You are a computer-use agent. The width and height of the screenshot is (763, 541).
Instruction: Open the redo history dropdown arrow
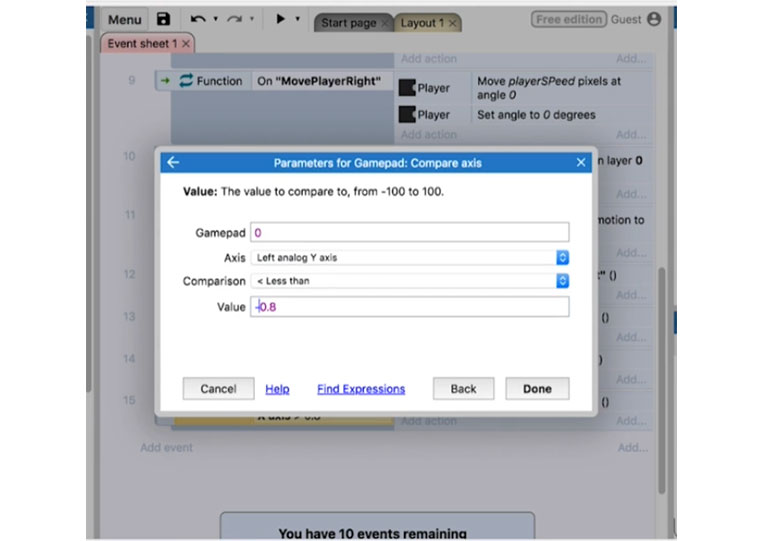252,19
